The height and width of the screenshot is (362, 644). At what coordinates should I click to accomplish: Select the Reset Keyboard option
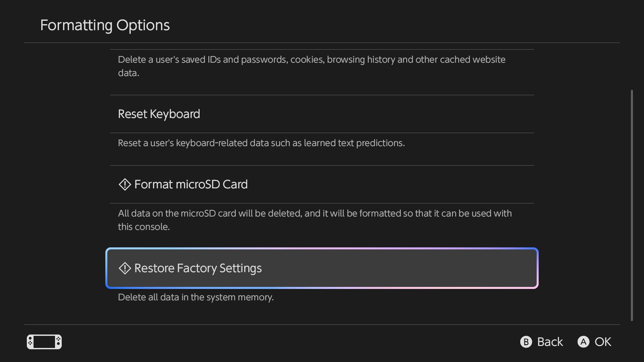pos(159,114)
